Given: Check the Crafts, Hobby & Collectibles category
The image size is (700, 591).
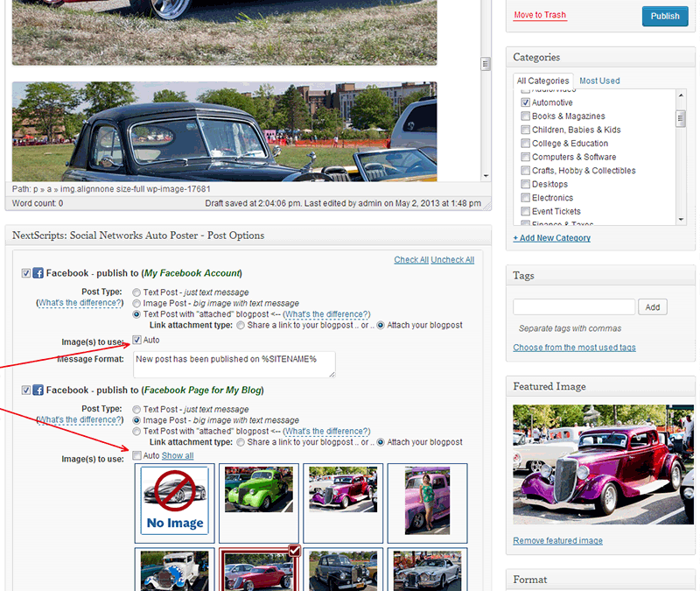Looking at the screenshot, I should [x=526, y=171].
